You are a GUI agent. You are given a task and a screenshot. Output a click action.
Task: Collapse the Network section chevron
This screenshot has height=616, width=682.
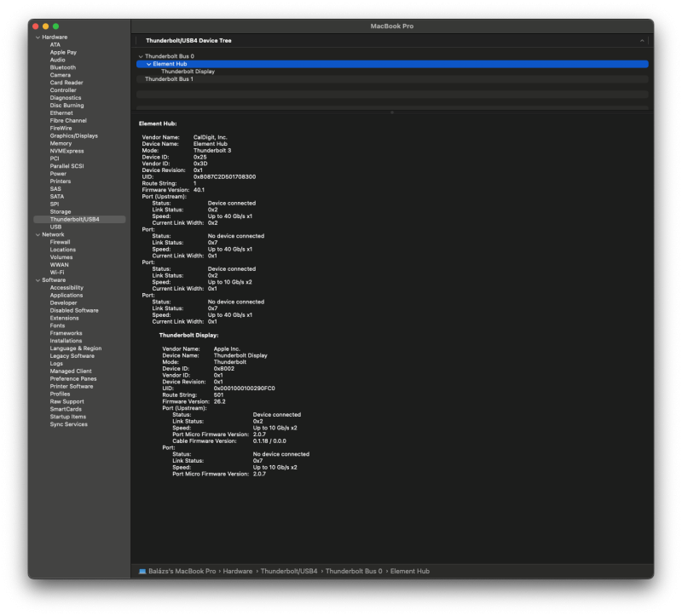(38, 235)
